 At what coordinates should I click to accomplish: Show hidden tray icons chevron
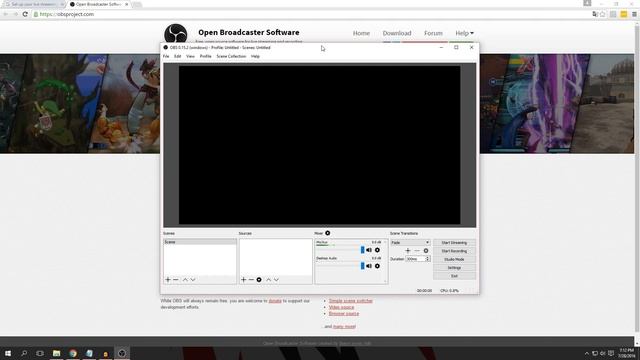pos(587,353)
